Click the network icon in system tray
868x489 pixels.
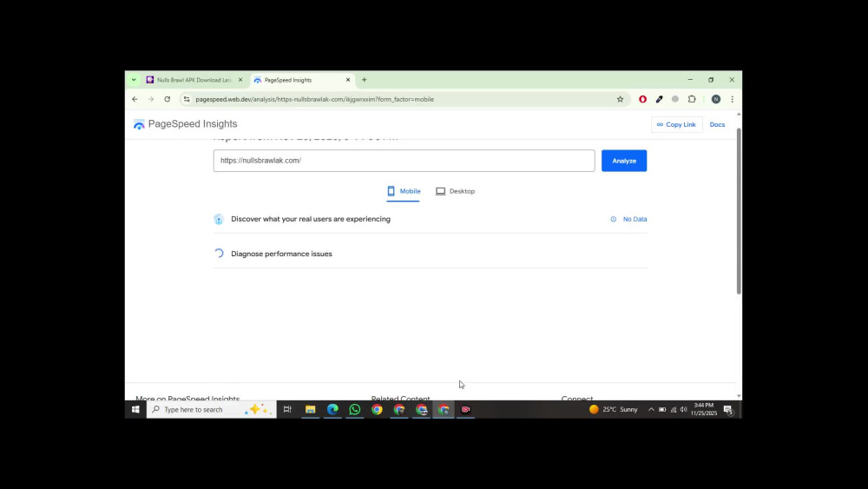pos(674,410)
